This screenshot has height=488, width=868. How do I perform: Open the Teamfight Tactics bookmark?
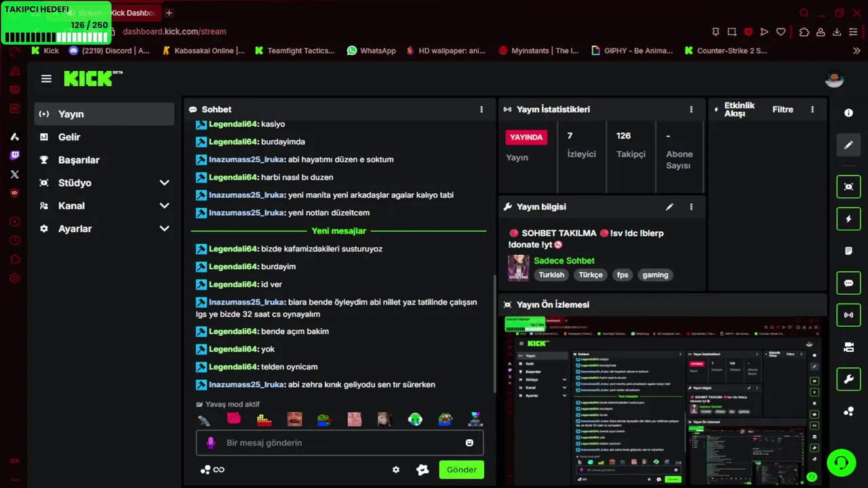(294, 51)
